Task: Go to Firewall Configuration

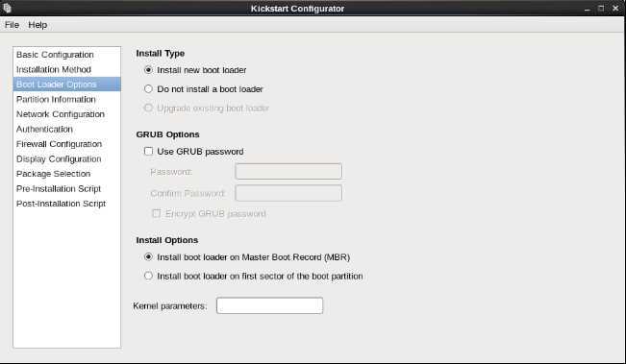Action: 66,144
